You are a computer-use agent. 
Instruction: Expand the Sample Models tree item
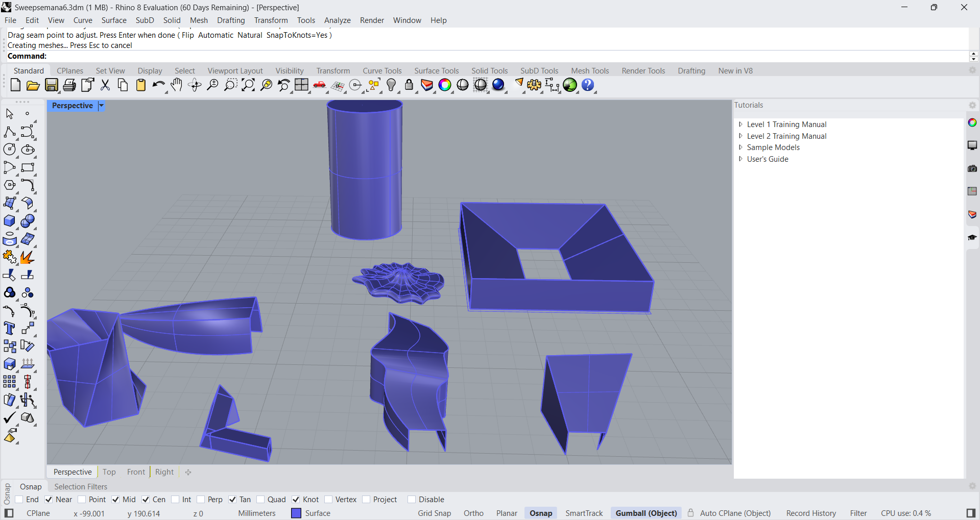pyautogui.click(x=740, y=147)
